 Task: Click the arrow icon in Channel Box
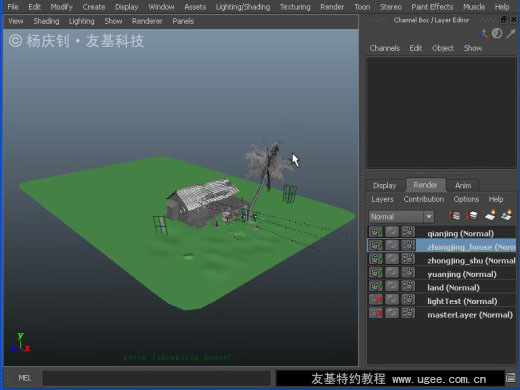(x=511, y=33)
